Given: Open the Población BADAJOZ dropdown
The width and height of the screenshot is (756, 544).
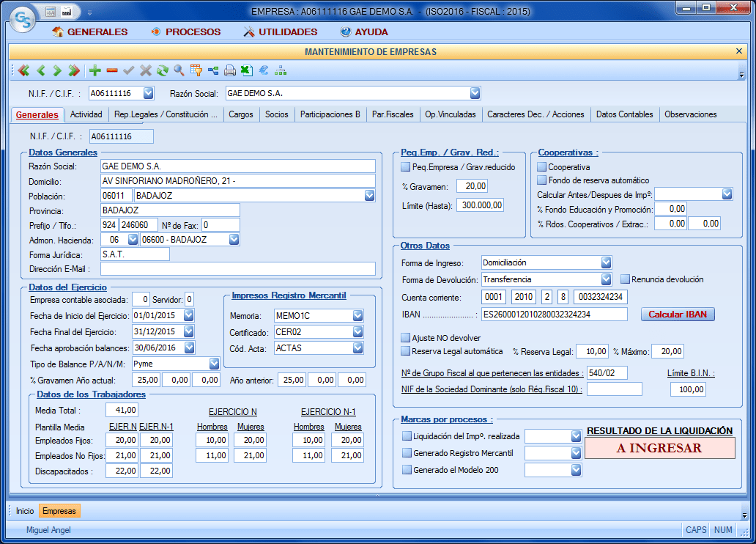Looking at the screenshot, I should click(x=369, y=196).
